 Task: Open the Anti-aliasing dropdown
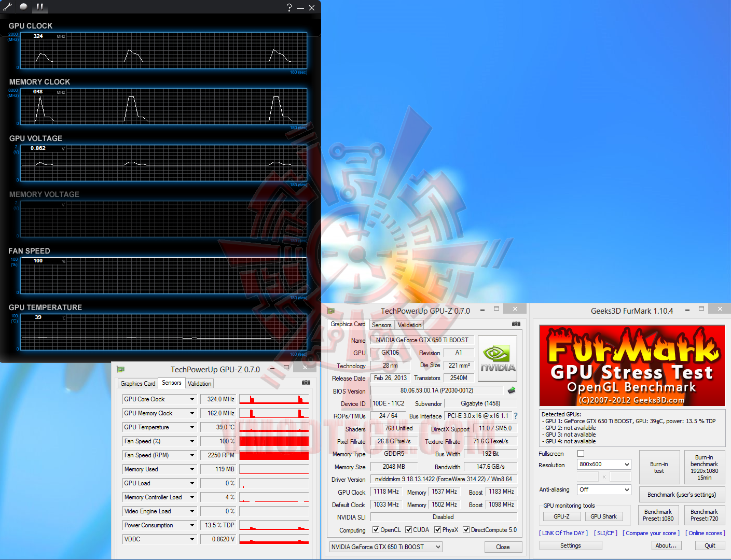pos(604,489)
